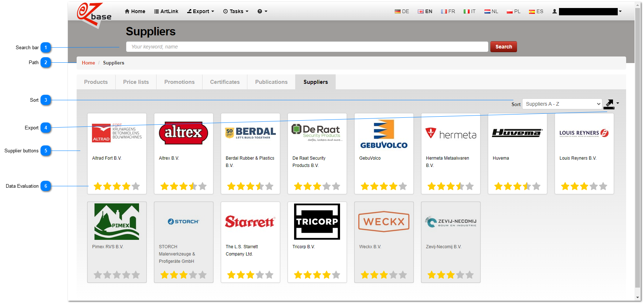
Task: Switch to the Certificates tab
Action: [x=225, y=82]
